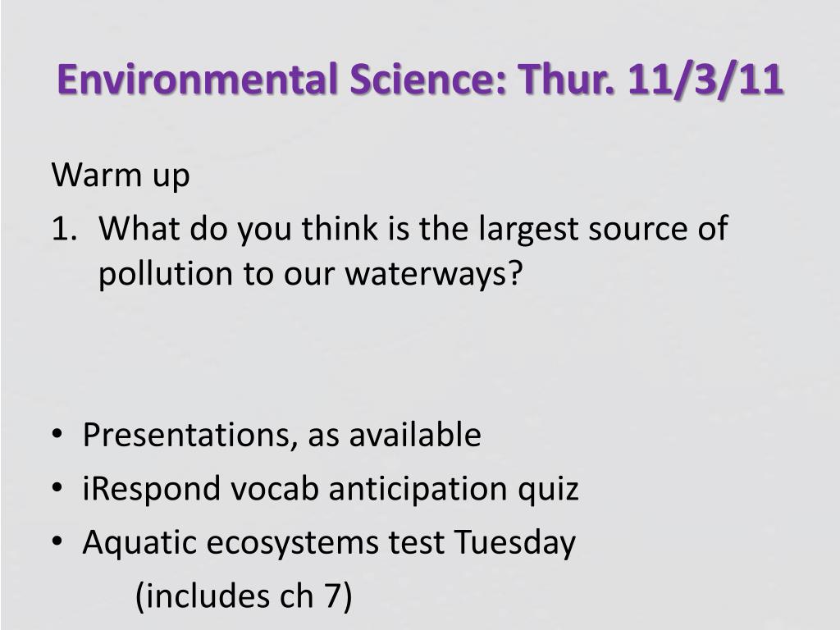Image resolution: width=840 pixels, height=630 pixels.
Task: Select the numbered item marker 1.
Action: 65,229
